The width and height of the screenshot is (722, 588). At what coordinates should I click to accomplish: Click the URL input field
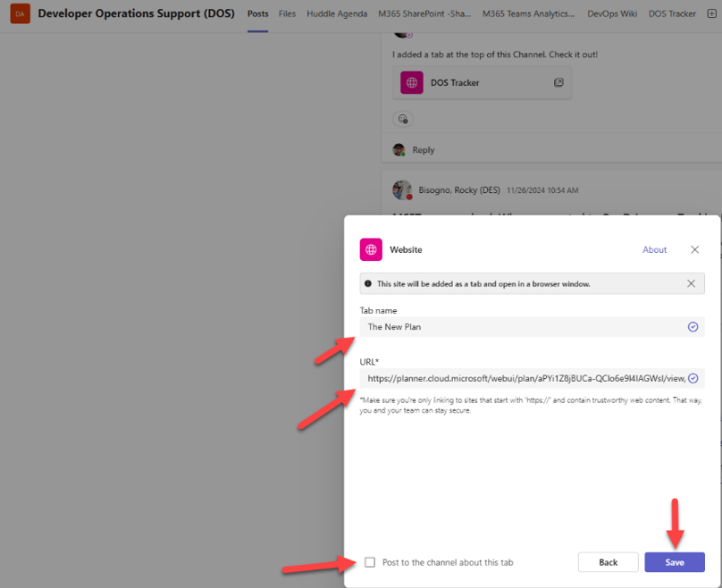coord(532,379)
